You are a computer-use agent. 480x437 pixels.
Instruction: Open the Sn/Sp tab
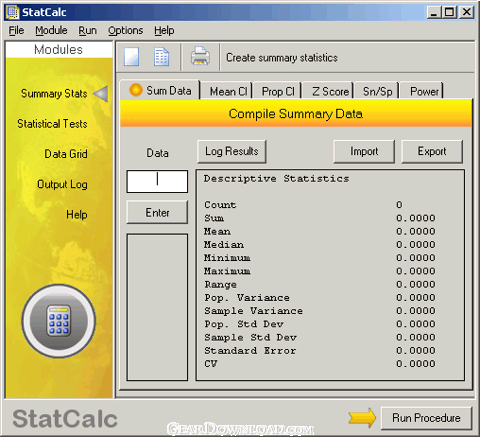point(377,91)
